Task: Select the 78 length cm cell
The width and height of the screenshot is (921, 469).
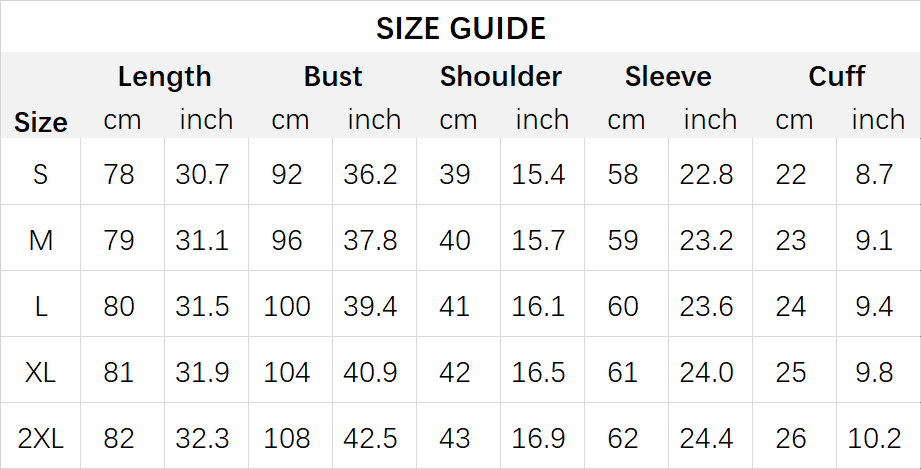Action: pyautogui.click(x=119, y=175)
